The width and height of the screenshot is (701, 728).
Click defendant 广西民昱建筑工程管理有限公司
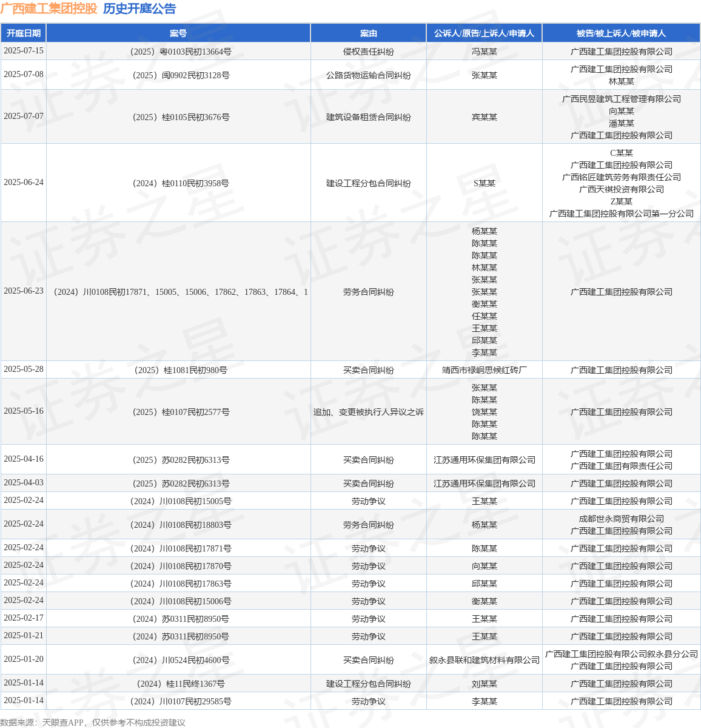[x=622, y=99]
